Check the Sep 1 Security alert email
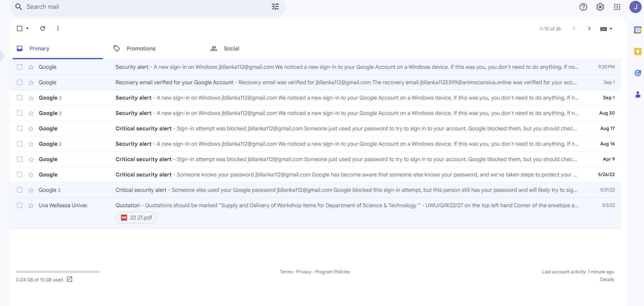644x306 pixels. click(x=20, y=98)
